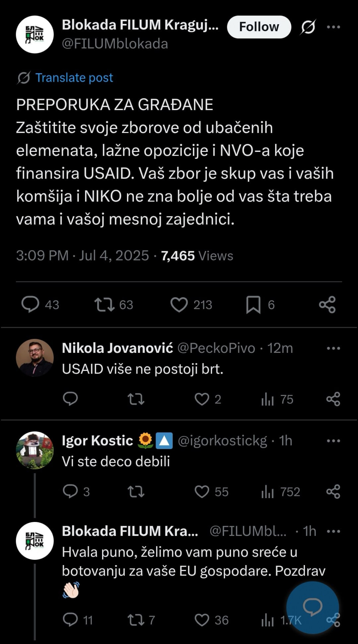Reply to Igor Kostic's comment
Image resolution: width=358 pixels, height=644 pixels.
pyautogui.click(x=70, y=491)
